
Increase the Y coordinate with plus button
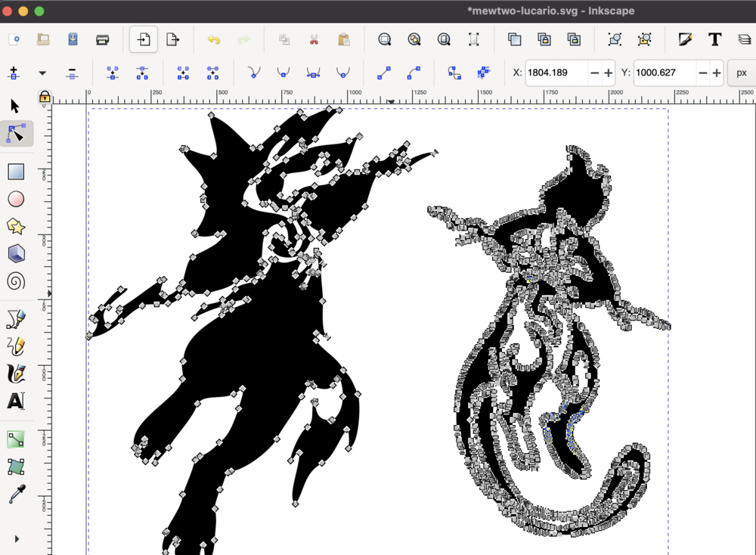coord(717,73)
